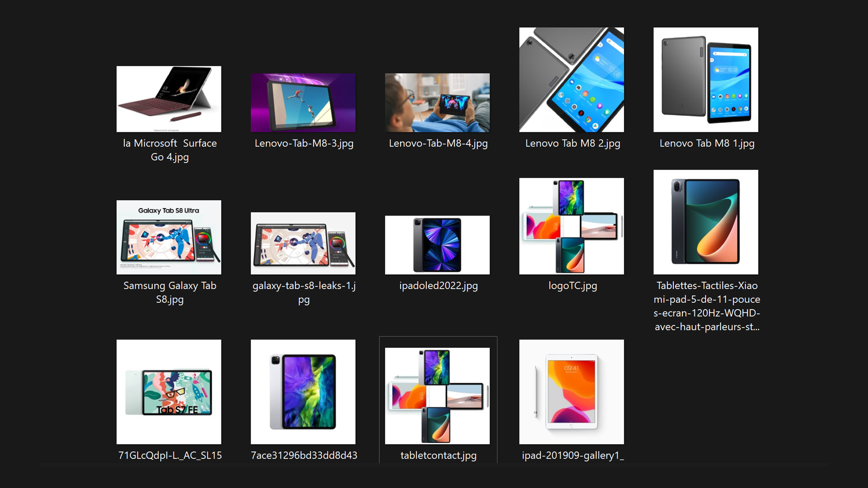Click the logoTC.jpg file name
Viewport: 868px width, 488px height.
(573, 285)
